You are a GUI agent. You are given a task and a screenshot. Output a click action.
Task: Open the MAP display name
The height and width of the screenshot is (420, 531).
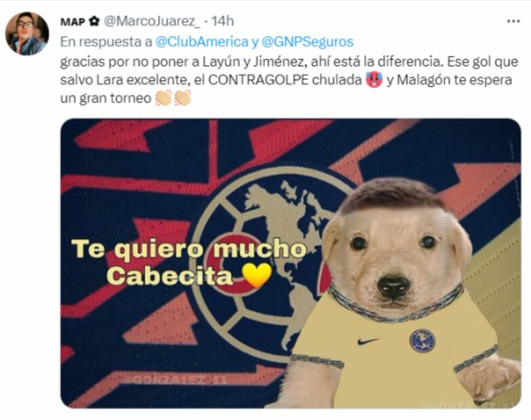tap(73, 22)
